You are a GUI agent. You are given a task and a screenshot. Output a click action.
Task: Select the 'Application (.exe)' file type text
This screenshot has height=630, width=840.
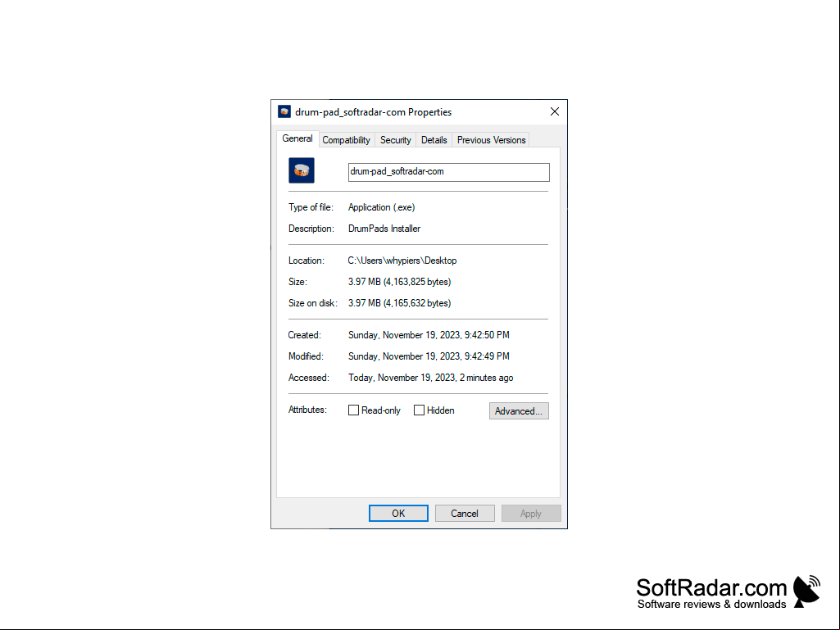coord(381,207)
